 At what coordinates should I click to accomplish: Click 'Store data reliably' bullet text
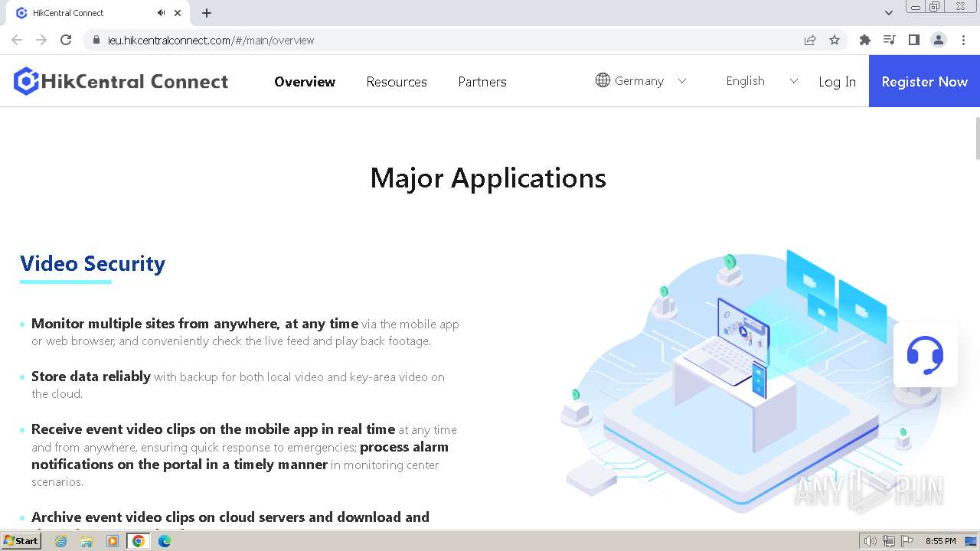point(91,376)
